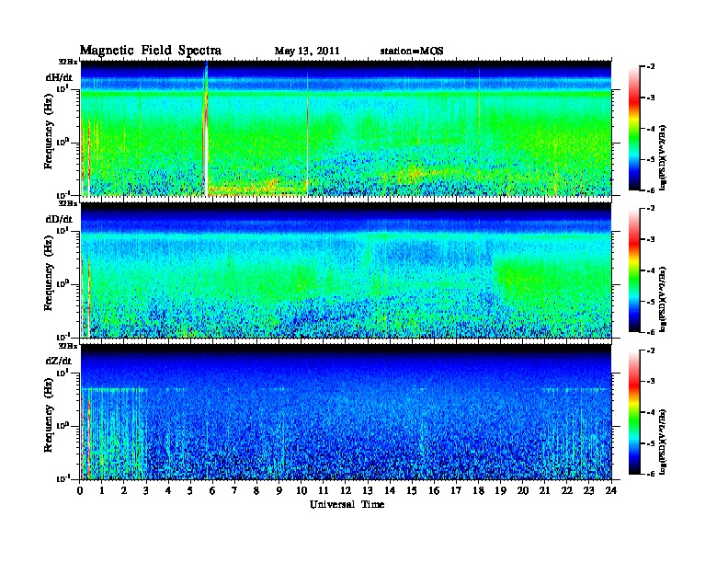Click the "3" hour tick label

(x=146, y=491)
